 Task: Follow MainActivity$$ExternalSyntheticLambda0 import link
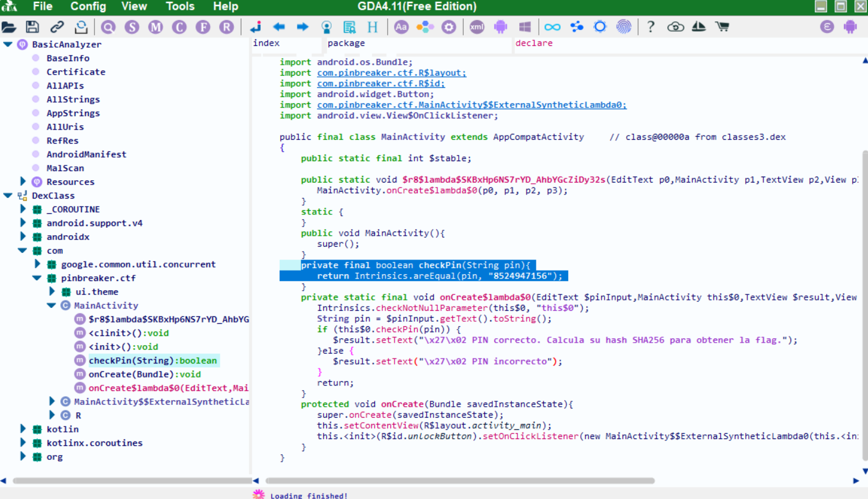472,105
